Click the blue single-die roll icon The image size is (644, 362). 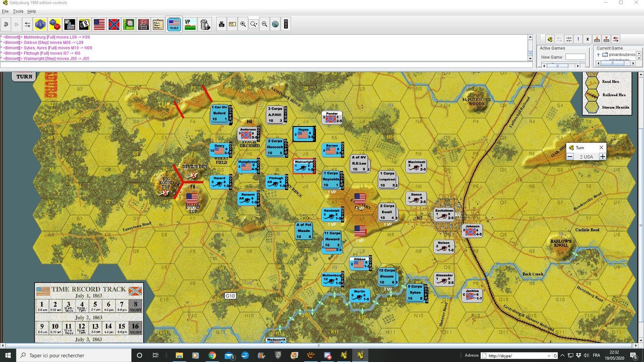(40, 25)
